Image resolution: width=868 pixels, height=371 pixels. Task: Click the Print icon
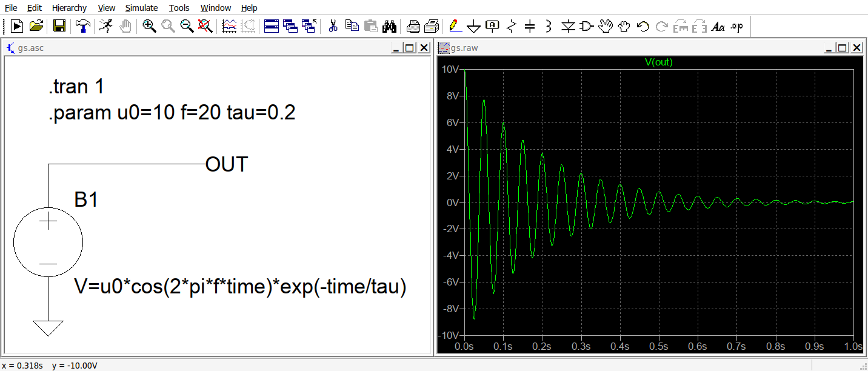(x=432, y=25)
